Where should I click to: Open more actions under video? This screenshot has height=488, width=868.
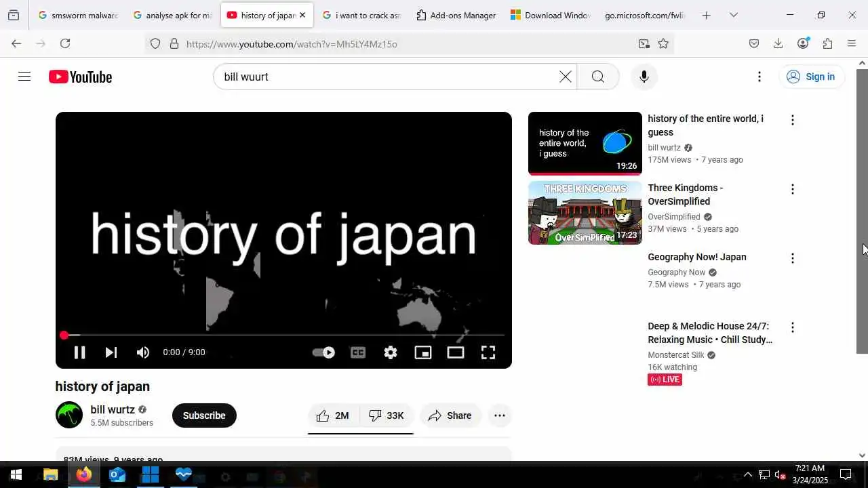(x=500, y=415)
